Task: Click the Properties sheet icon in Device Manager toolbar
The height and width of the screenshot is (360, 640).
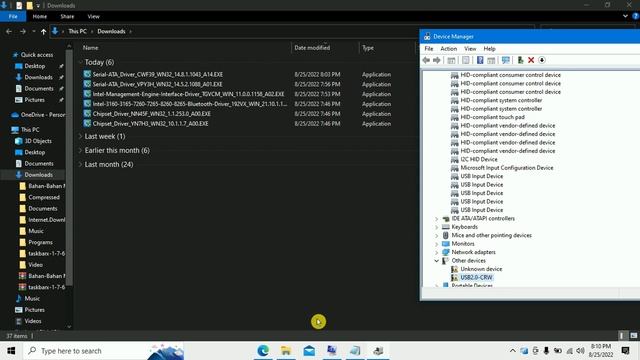Action: click(x=466, y=60)
